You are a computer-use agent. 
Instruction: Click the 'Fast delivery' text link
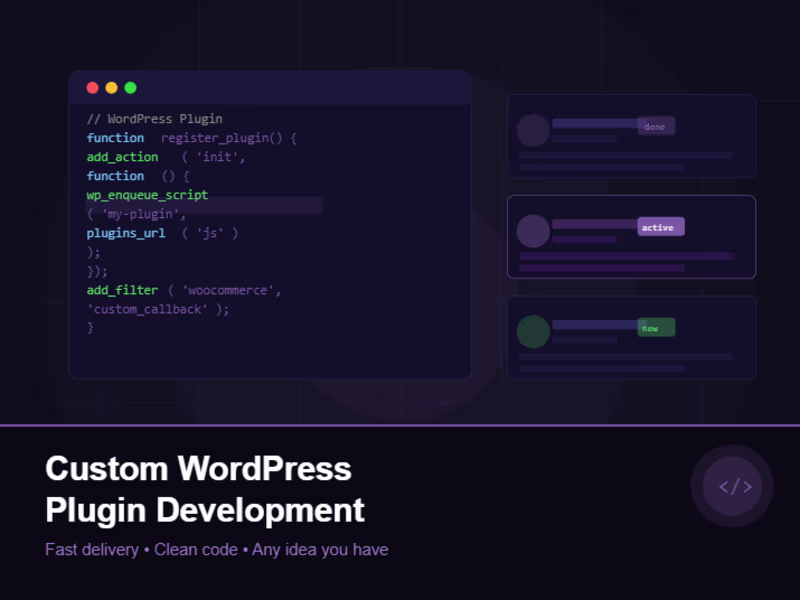click(x=92, y=549)
